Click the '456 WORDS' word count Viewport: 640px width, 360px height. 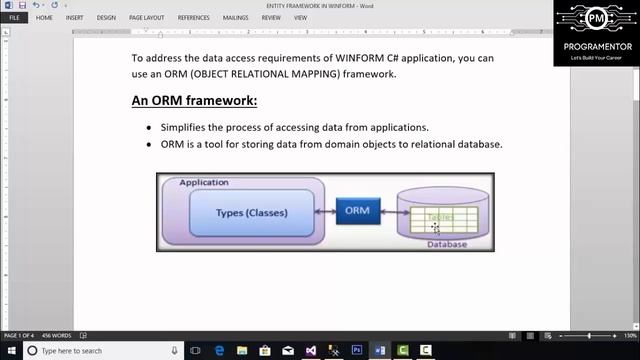click(56, 336)
